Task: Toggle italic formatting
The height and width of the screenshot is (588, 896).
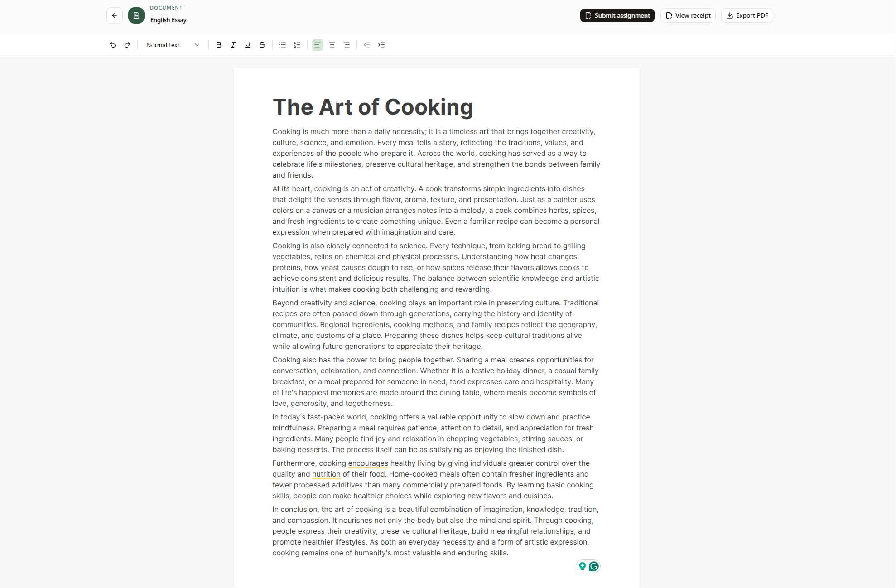Action: pos(233,45)
